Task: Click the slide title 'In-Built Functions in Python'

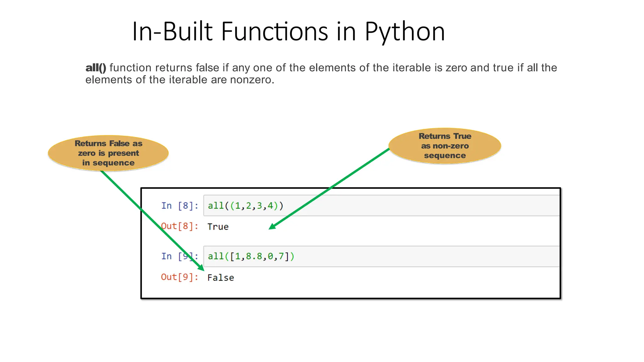Action: (x=288, y=31)
